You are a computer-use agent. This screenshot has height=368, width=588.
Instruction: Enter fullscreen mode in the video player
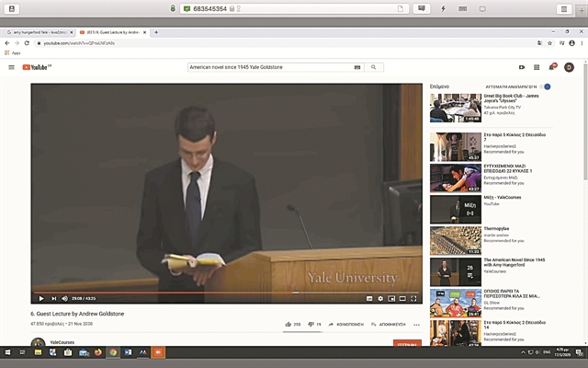[413, 298]
